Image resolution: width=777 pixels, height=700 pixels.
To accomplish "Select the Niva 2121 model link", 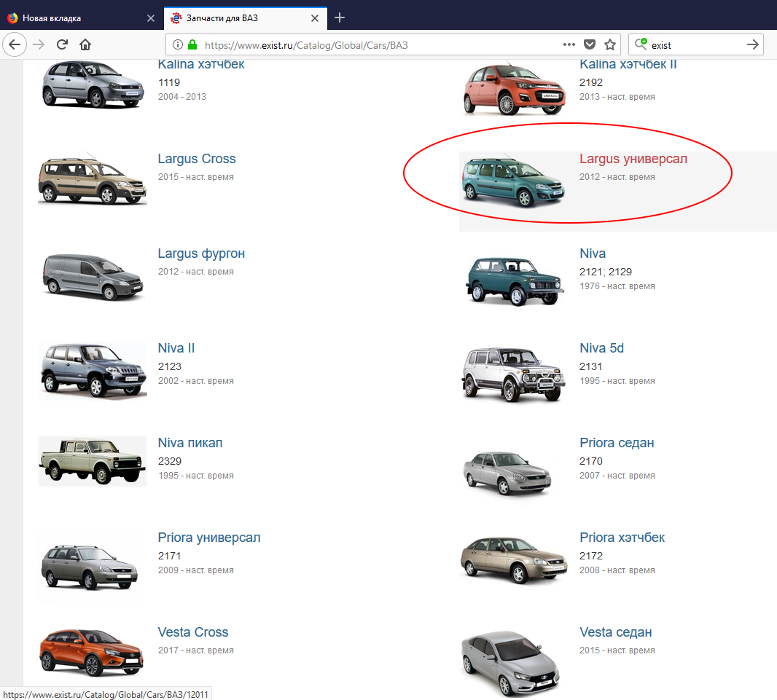I will pyautogui.click(x=593, y=253).
